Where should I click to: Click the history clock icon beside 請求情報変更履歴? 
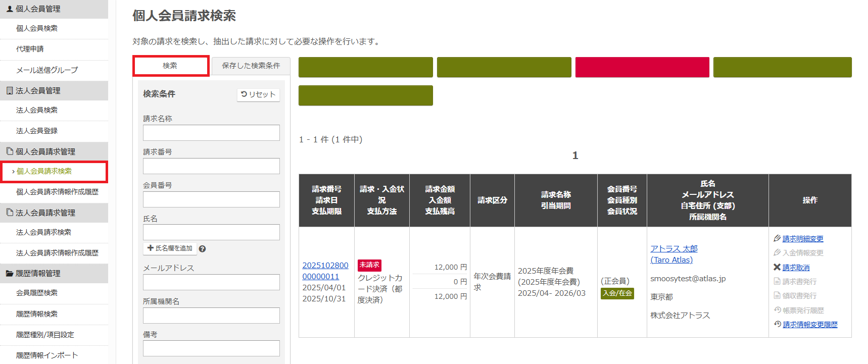[778, 324]
